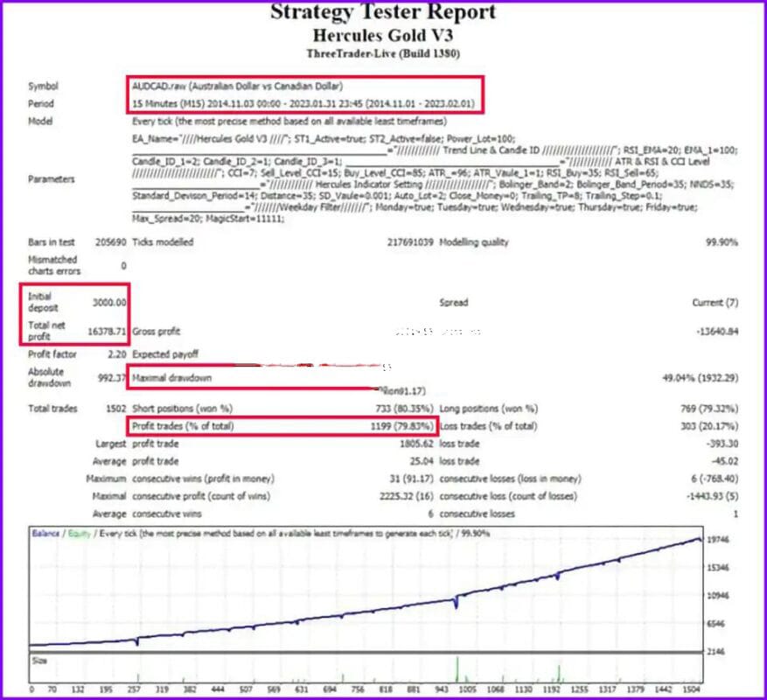Click the "Bars in test" label

click(x=52, y=241)
